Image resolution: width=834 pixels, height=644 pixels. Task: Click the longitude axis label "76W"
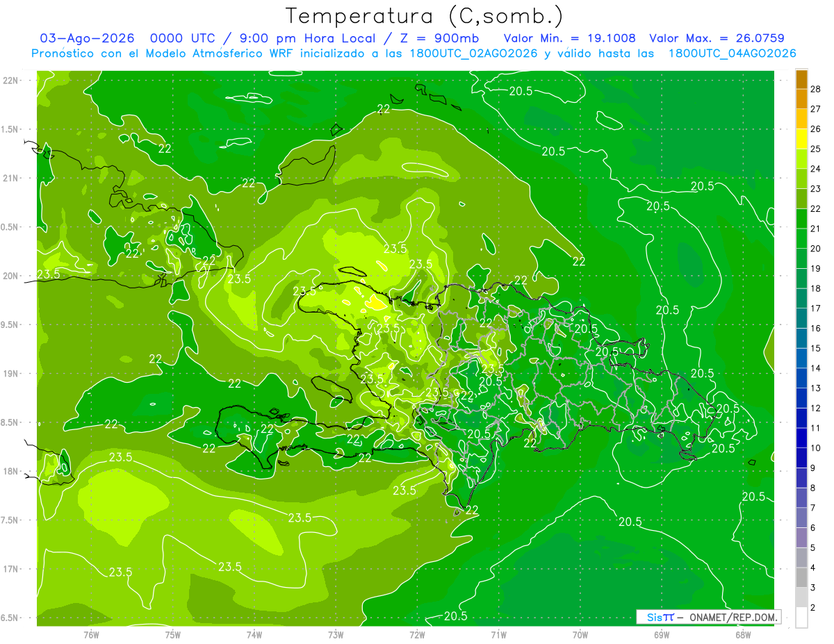(91, 634)
